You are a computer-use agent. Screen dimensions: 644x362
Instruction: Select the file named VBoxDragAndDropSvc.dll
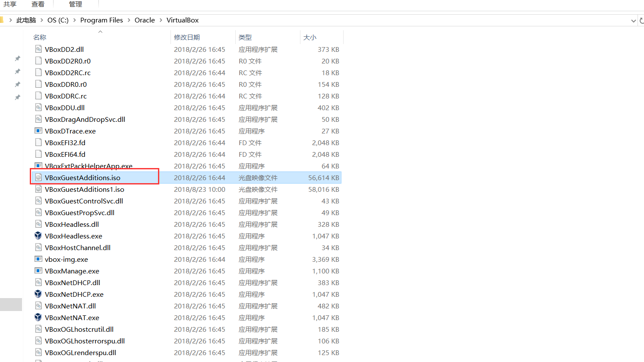(x=85, y=119)
